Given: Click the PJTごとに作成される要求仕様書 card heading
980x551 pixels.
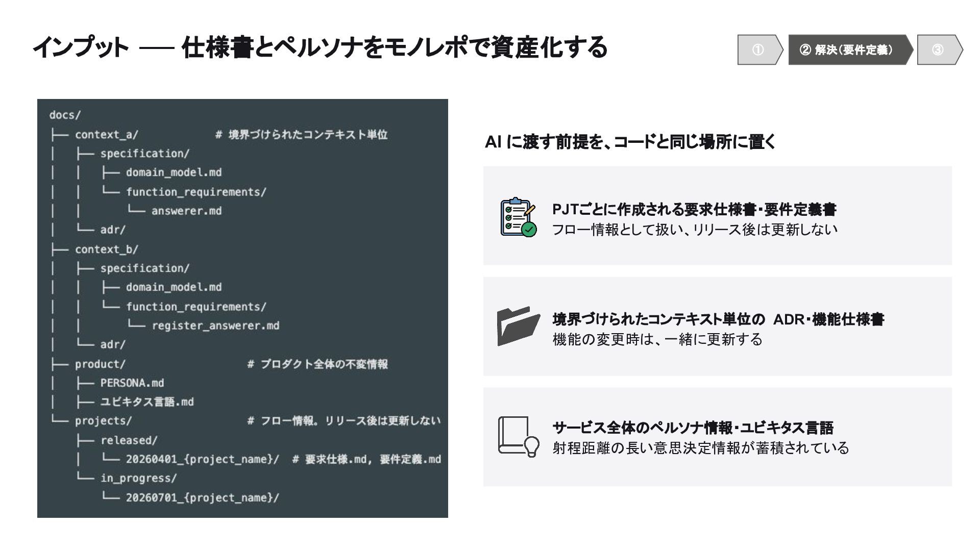Looking at the screenshot, I should tap(694, 209).
